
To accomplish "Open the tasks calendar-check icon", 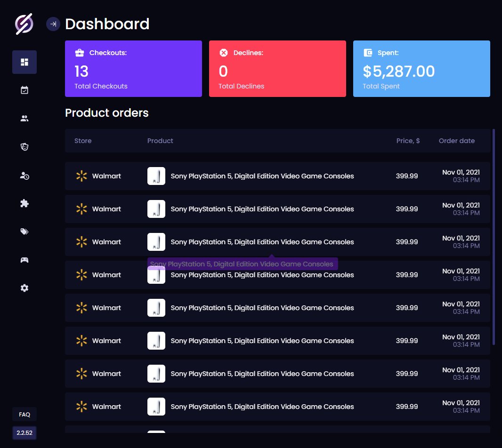I will (24, 90).
